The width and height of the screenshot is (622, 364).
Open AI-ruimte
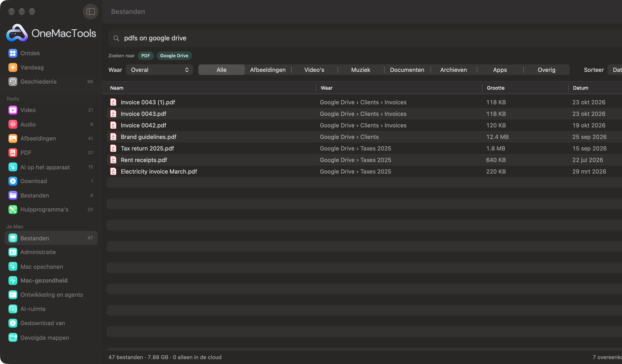tap(51, 309)
